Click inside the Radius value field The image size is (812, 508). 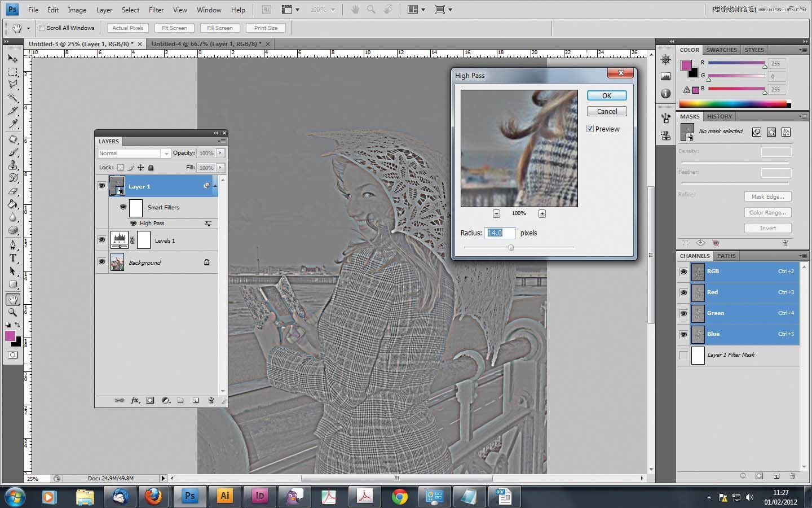500,233
